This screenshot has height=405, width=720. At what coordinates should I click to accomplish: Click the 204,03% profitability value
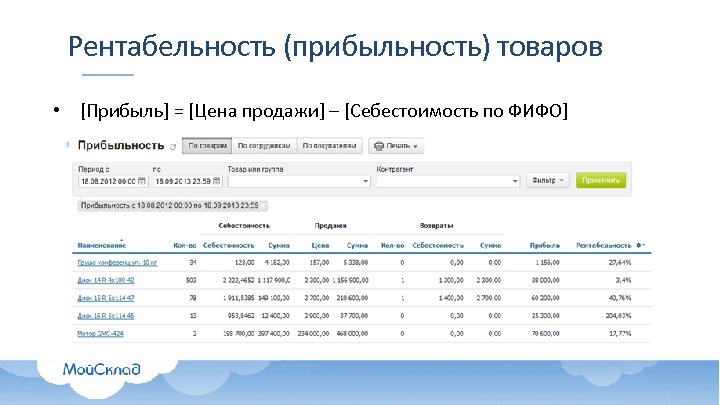(618, 316)
